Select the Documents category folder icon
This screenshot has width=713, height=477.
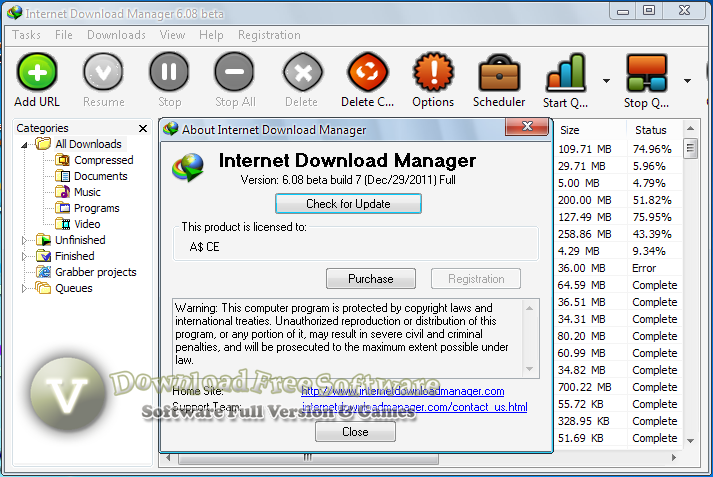[62, 176]
